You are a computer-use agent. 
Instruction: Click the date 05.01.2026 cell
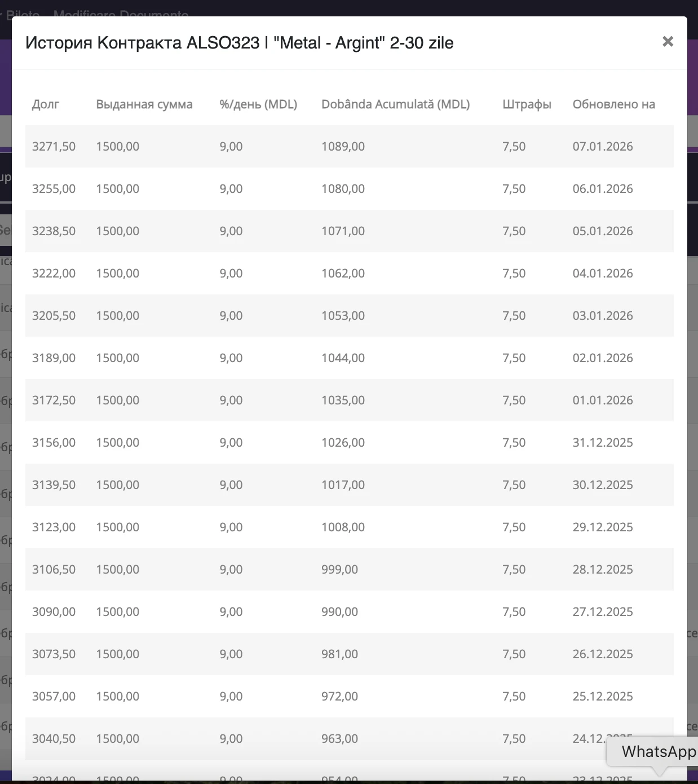point(603,231)
